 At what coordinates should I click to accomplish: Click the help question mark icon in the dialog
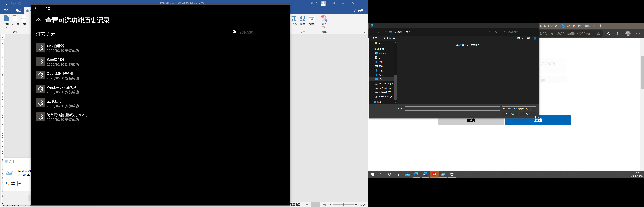[535, 38]
